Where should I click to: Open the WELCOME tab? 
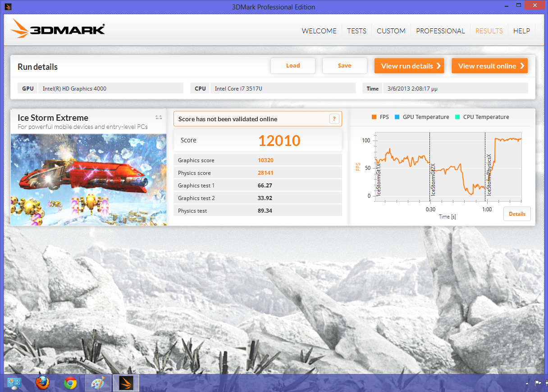pyautogui.click(x=319, y=31)
